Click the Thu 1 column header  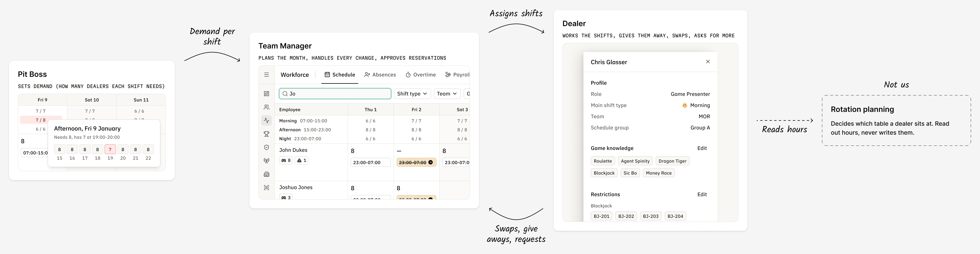pos(371,110)
